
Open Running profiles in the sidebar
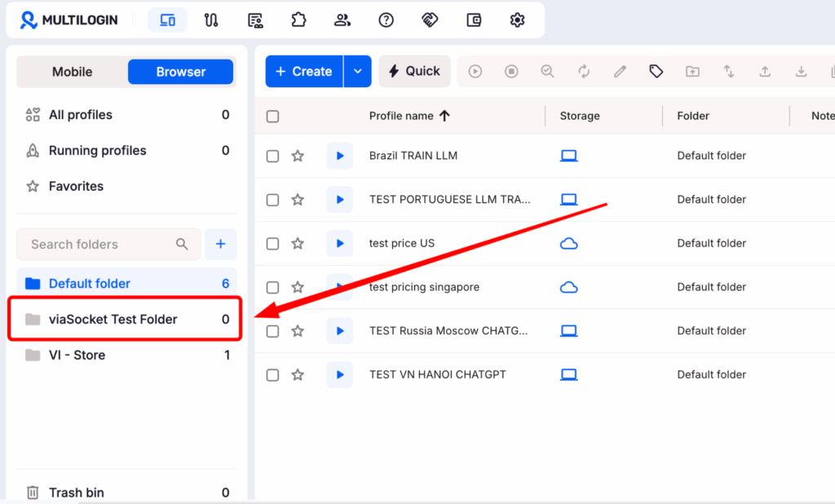click(126, 150)
